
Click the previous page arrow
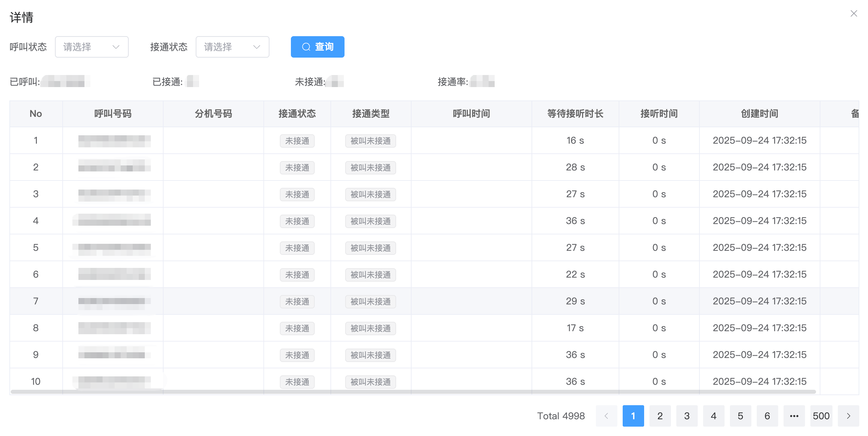[606, 416]
